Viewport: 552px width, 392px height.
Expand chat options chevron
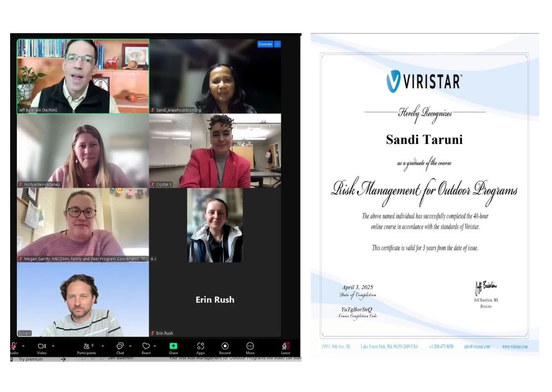coord(130,346)
